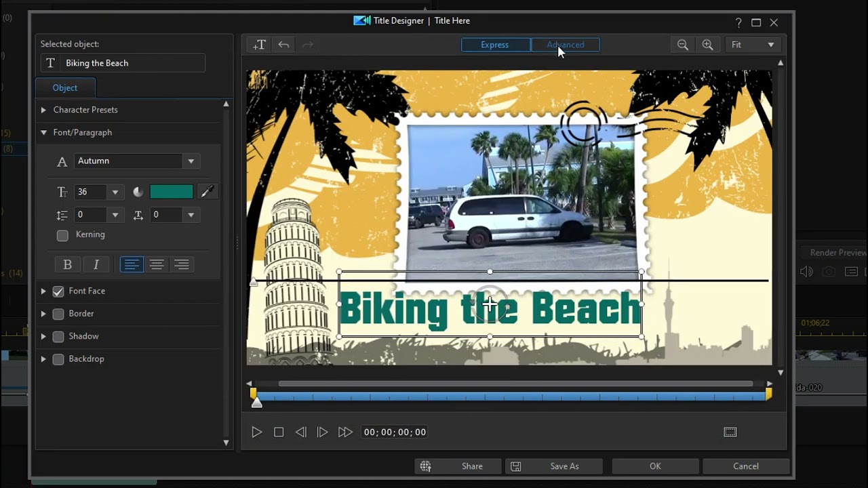Enable the Backdrop checkbox
868x488 pixels.
58,359
